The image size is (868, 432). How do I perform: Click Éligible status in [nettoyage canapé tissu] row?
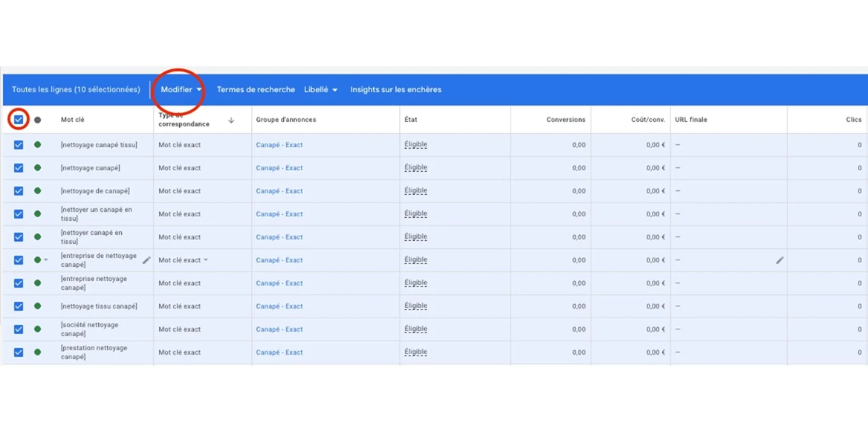click(x=415, y=144)
